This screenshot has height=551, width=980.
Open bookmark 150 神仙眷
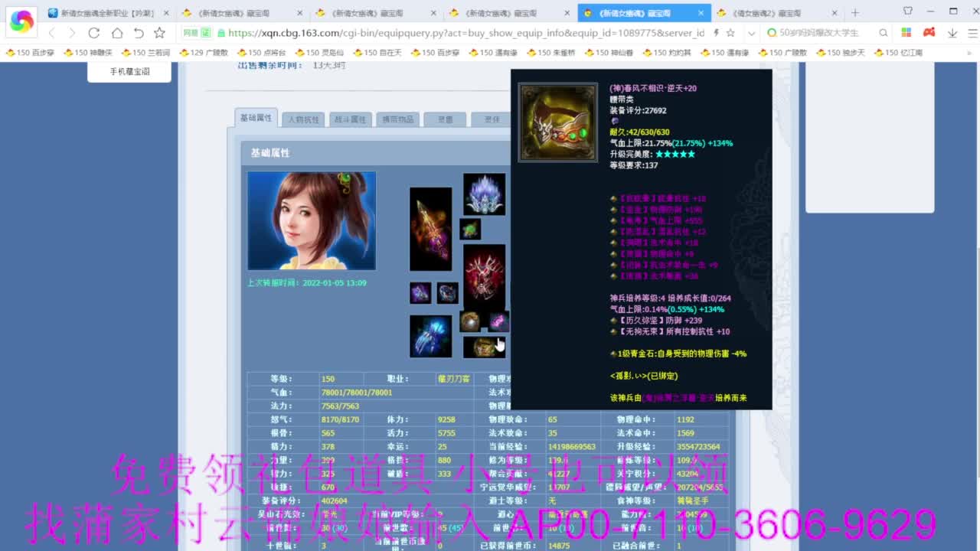point(609,52)
